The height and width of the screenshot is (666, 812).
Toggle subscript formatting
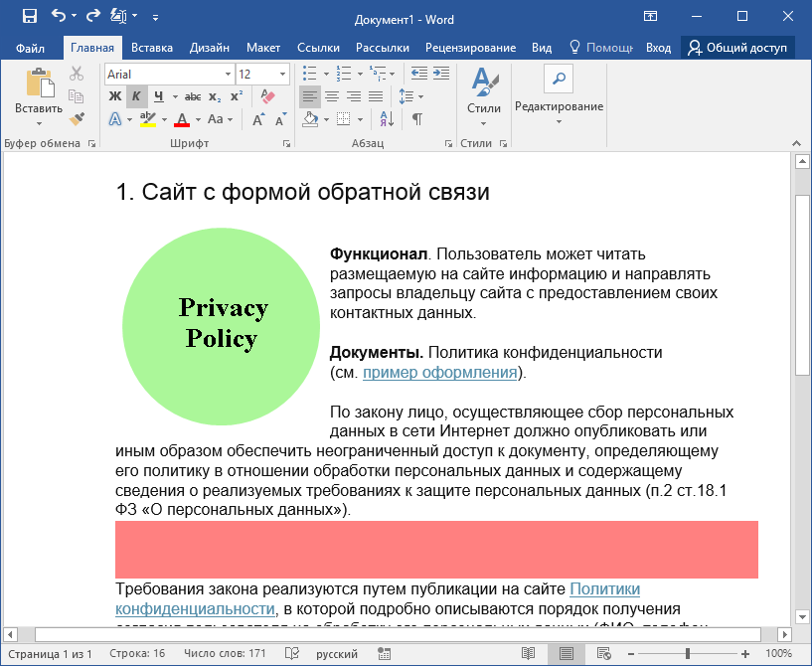click(x=215, y=96)
